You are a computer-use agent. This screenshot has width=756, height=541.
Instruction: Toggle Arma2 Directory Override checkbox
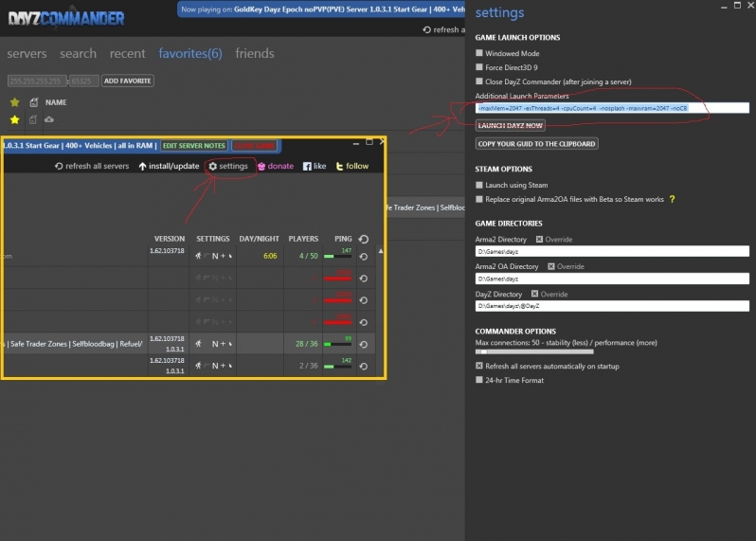pos(539,239)
